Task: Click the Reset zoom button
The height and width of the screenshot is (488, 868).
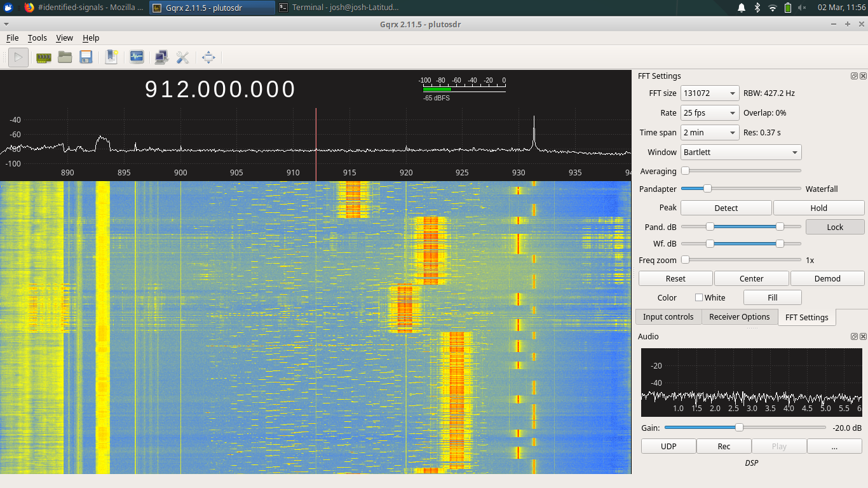Action: (x=675, y=278)
